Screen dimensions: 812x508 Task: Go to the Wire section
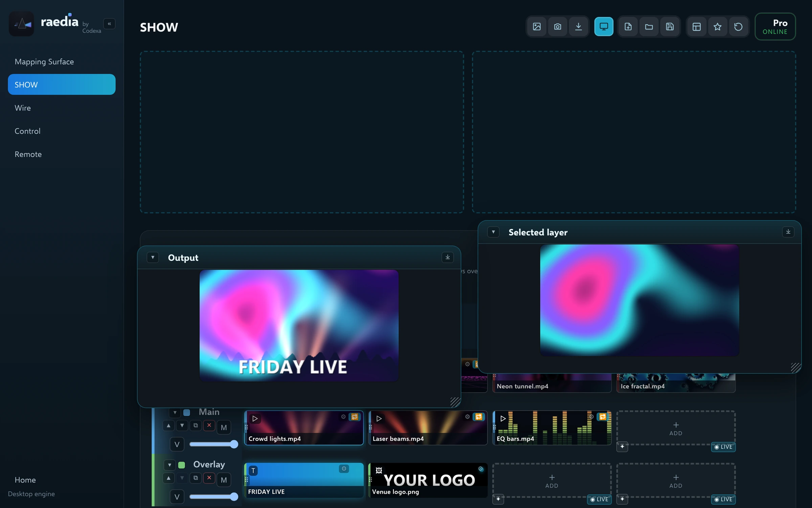62,108
